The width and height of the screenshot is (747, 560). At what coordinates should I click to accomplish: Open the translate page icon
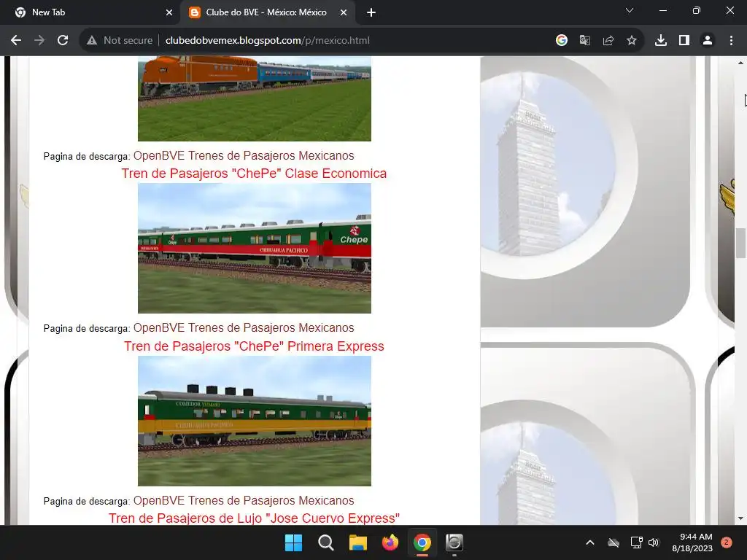pyautogui.click(x=585, y=41)
